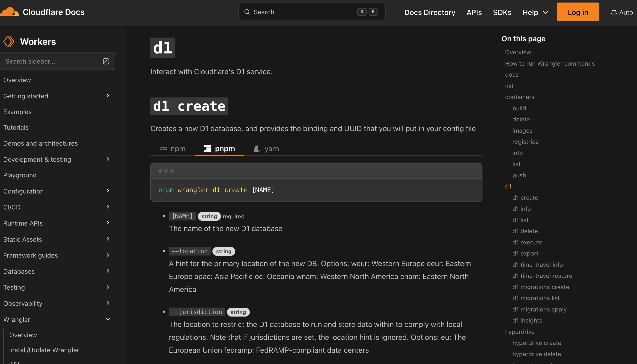Click the Log in button

[578, 12]
